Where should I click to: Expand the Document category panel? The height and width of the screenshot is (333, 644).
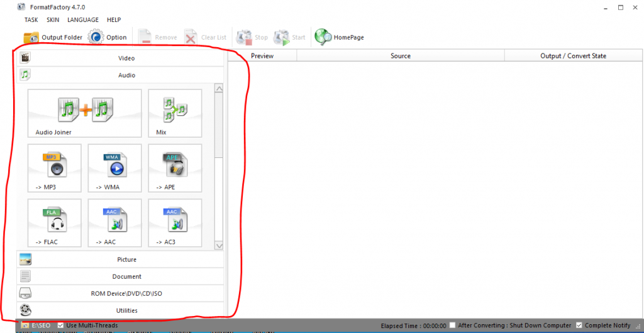click(120, 277)
